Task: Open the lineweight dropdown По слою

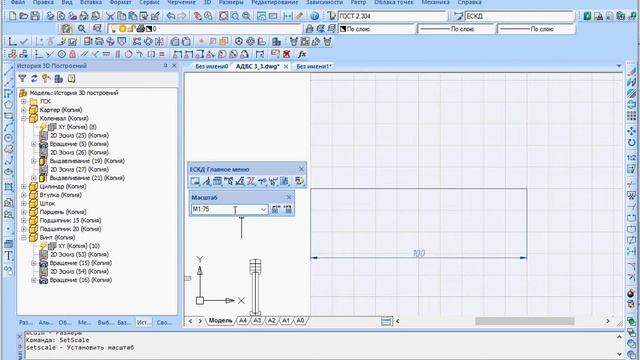Action: [536, 29]
